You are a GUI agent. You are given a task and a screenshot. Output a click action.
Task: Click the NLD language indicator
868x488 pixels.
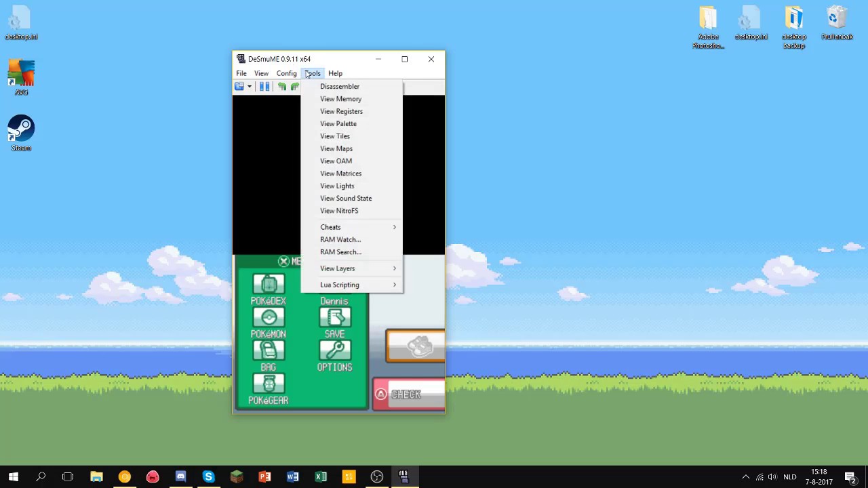(790, 477)
